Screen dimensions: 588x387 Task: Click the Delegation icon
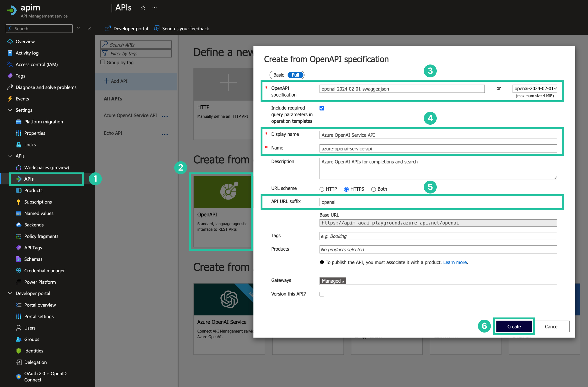tap(19, 362)
